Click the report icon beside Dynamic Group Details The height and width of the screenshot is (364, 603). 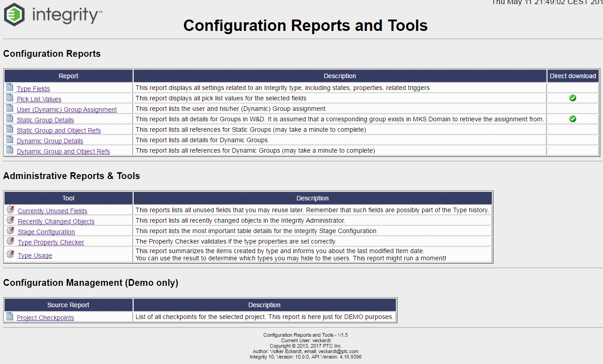point(10,140)
